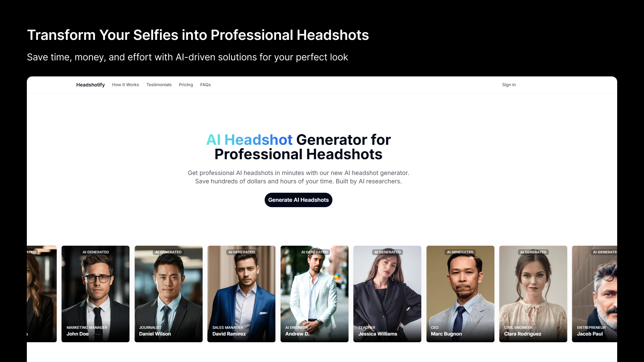This screenshot has height=362, width=644.
Task: Click AI GENERATED badge on Marc Bugnon card
Action: point(460,252)
